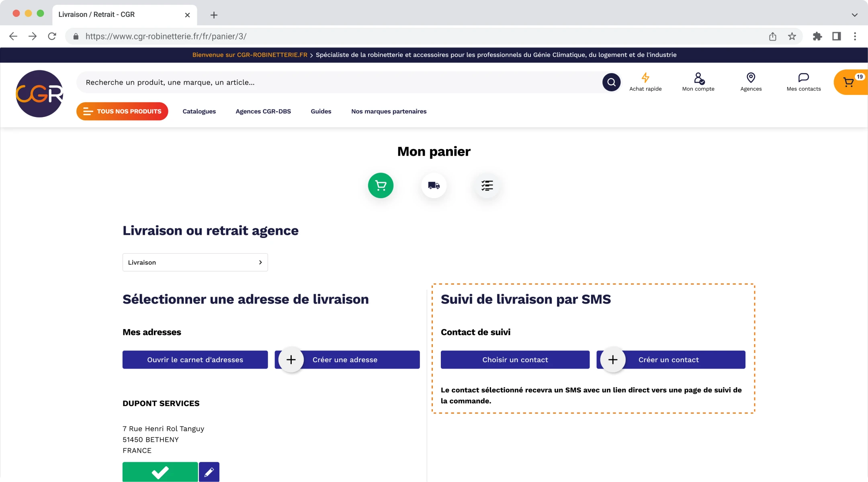Click the search magnifier button
Screen dimensions: 868x482
[611, 82]
